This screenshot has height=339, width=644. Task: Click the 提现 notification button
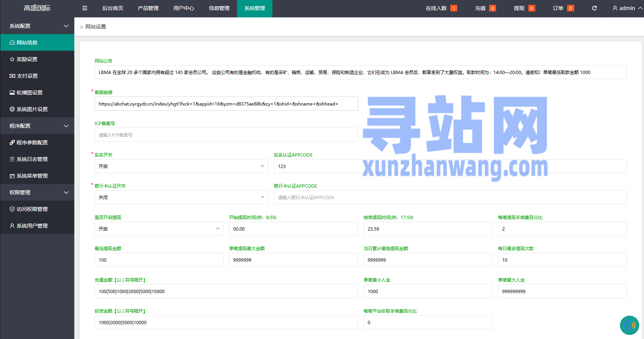524,8
